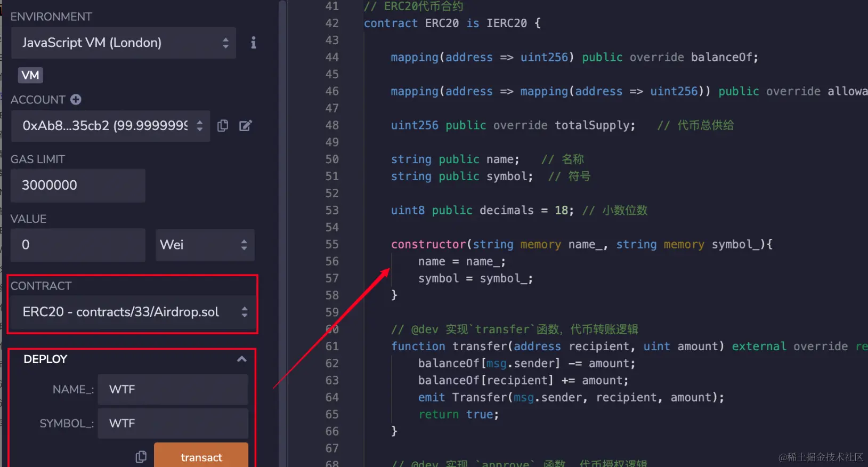
Task: Collapse the DEPLOY parameters section
Action: point(242,359)
